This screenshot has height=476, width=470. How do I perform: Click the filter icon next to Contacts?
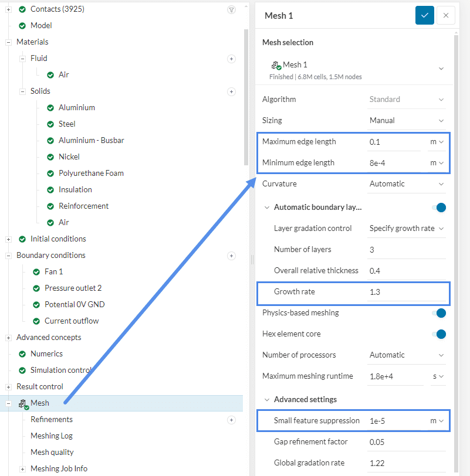tap(231, 9)
